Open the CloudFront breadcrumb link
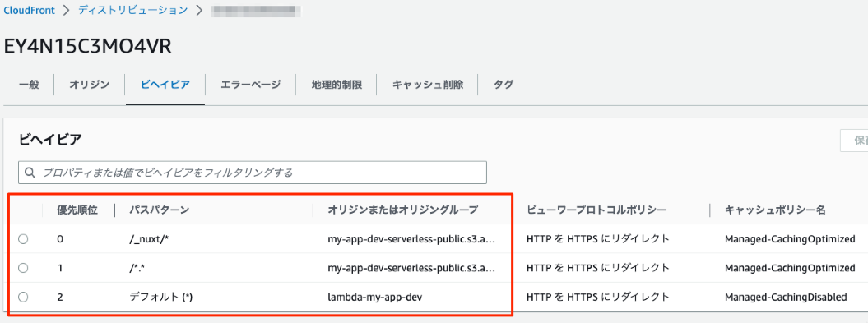The image size is (868, 323). (30, 11)
